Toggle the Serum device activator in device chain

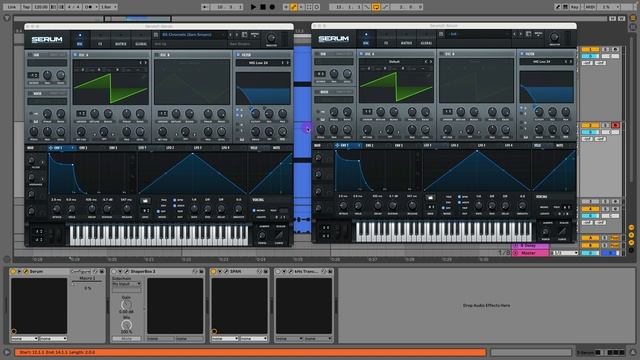[13, 271]
